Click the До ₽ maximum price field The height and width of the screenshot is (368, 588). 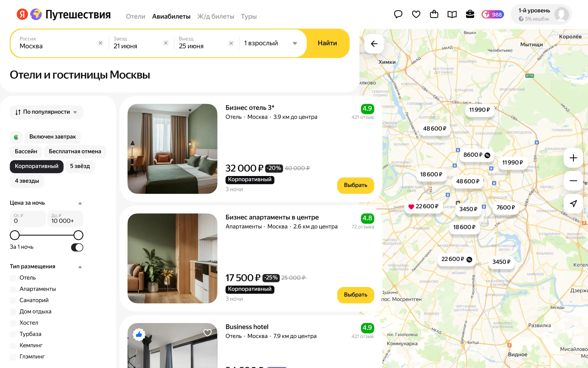[65, 219]
